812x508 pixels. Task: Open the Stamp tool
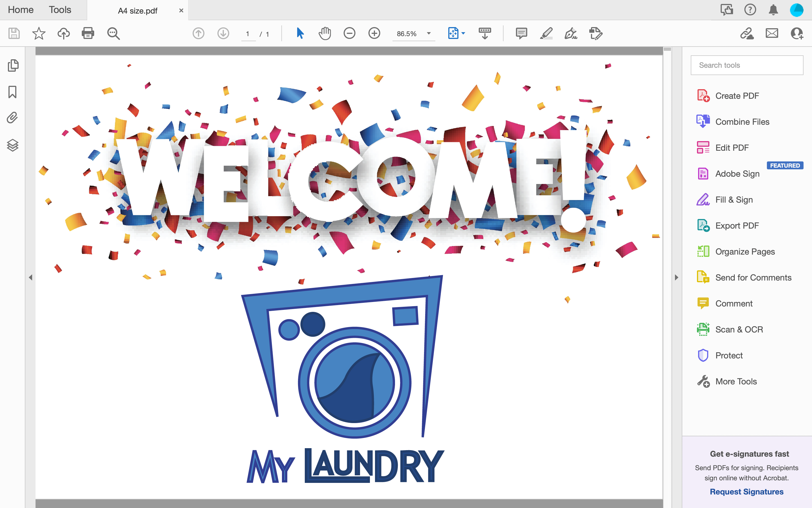(x=596, y=33)
